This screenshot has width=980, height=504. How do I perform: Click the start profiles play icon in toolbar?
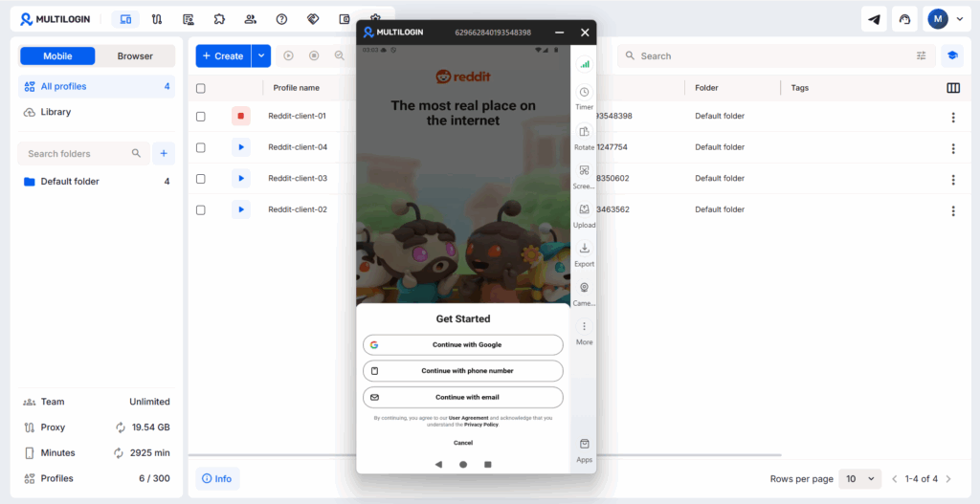(288, 55)
